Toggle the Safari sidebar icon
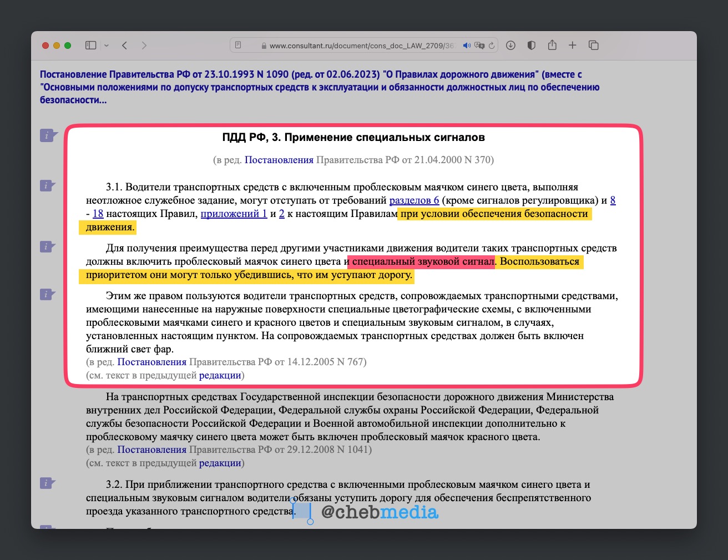 (x=90, y=46)
